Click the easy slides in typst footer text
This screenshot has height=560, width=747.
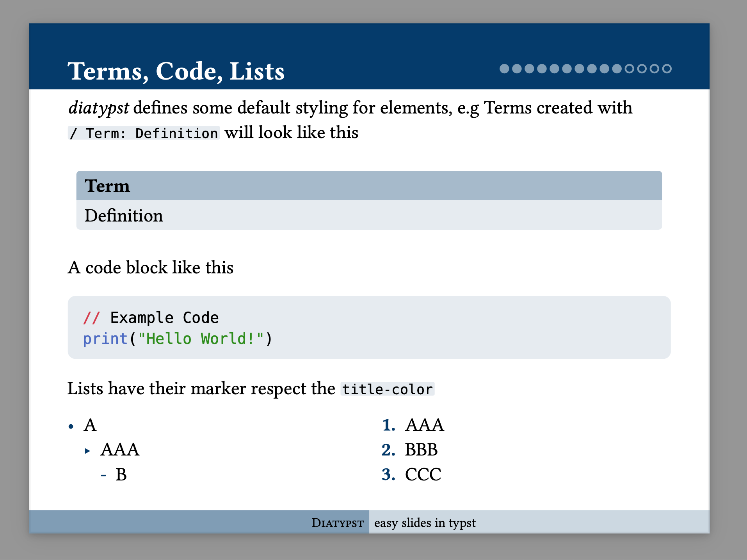point(425,522)
